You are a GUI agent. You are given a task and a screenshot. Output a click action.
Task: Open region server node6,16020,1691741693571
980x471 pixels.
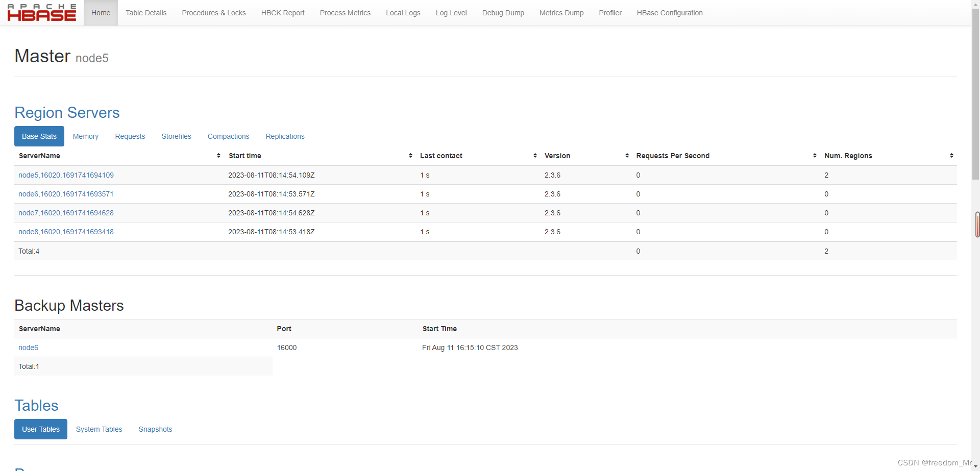(x=66, y=194)
